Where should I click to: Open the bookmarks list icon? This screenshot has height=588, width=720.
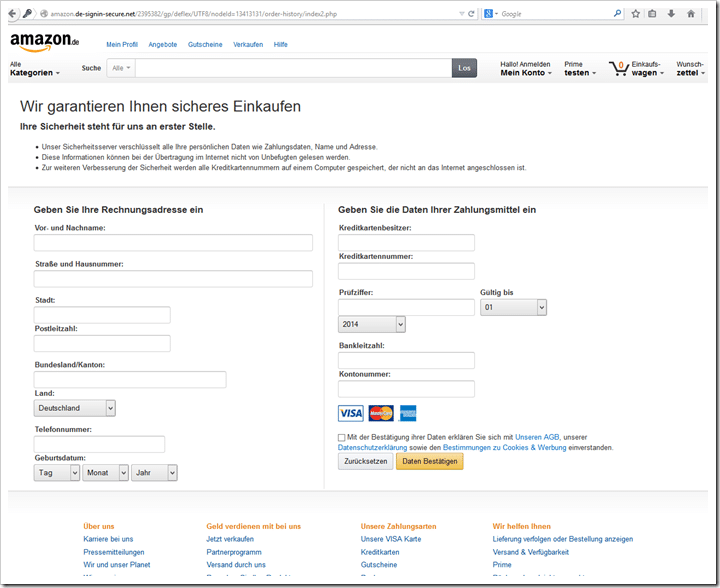(652, 14)
